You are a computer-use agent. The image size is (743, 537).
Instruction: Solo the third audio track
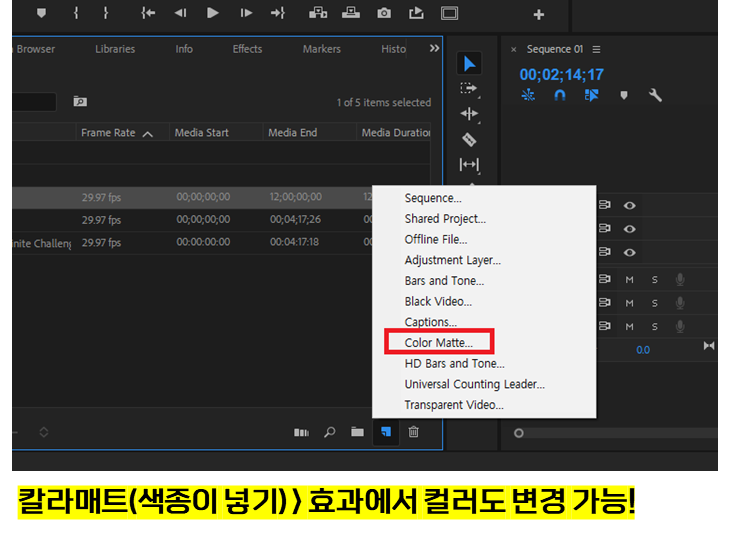pos(654,327)
